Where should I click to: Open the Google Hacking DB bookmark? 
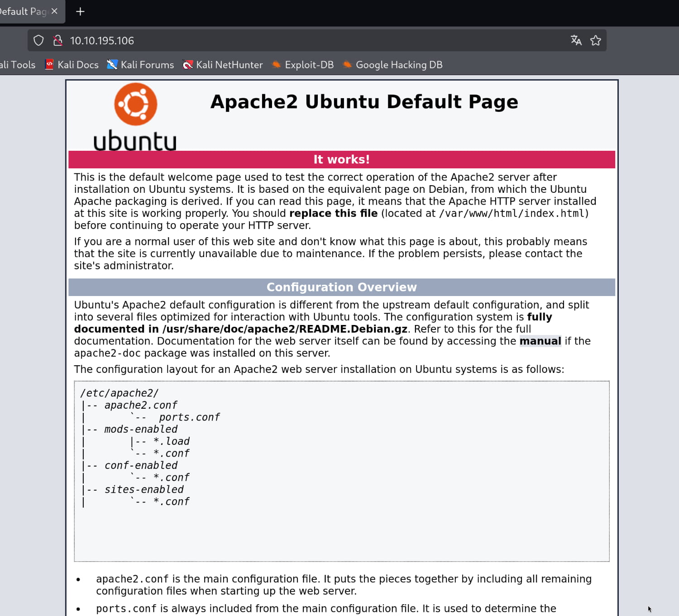coord(393,65)
